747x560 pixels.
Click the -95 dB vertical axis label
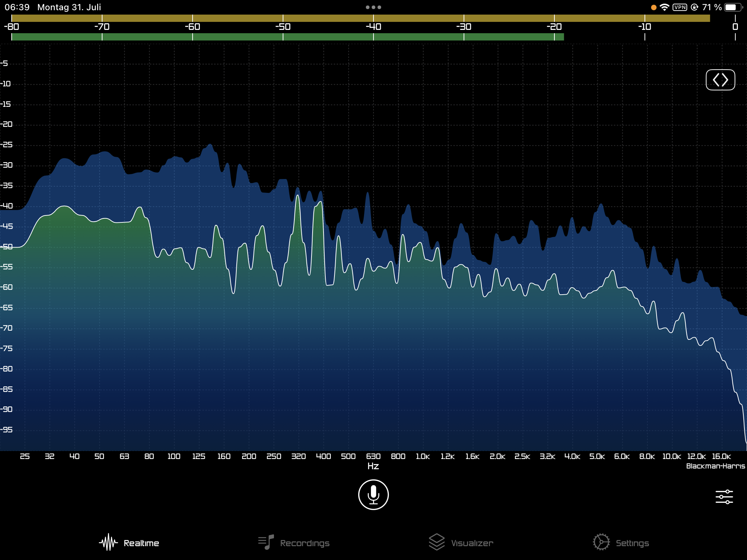pos(7,430)
